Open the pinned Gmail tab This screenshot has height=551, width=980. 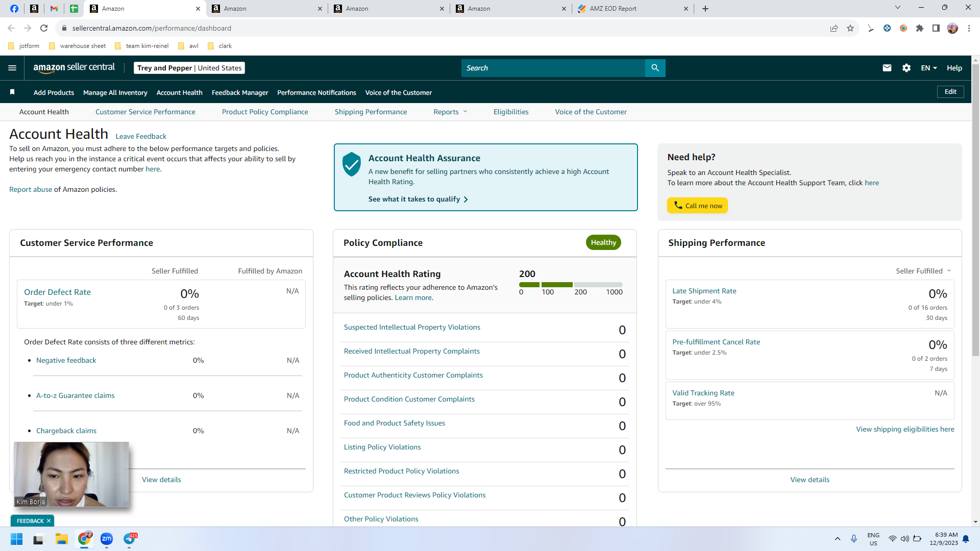click(54, 9)
